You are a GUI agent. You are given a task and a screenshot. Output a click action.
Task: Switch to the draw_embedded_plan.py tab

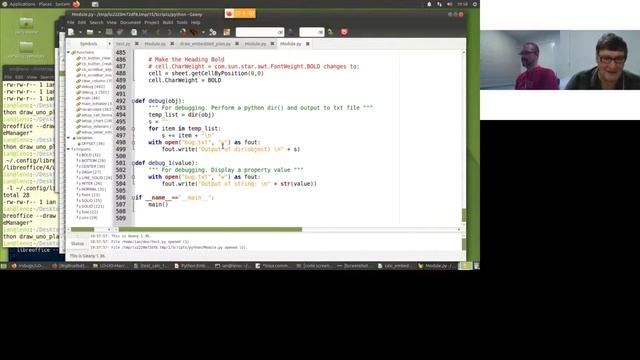205,44
